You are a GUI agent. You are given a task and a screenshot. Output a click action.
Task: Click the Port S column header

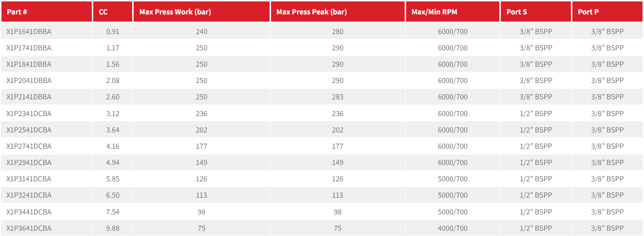tap(517, 12)
